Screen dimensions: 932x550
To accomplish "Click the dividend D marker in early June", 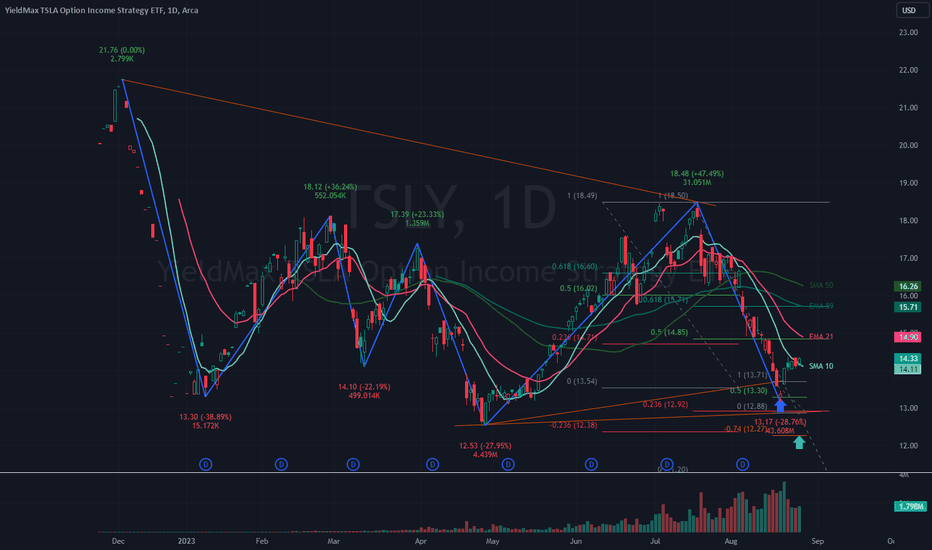I will click(x=591, y=464).
